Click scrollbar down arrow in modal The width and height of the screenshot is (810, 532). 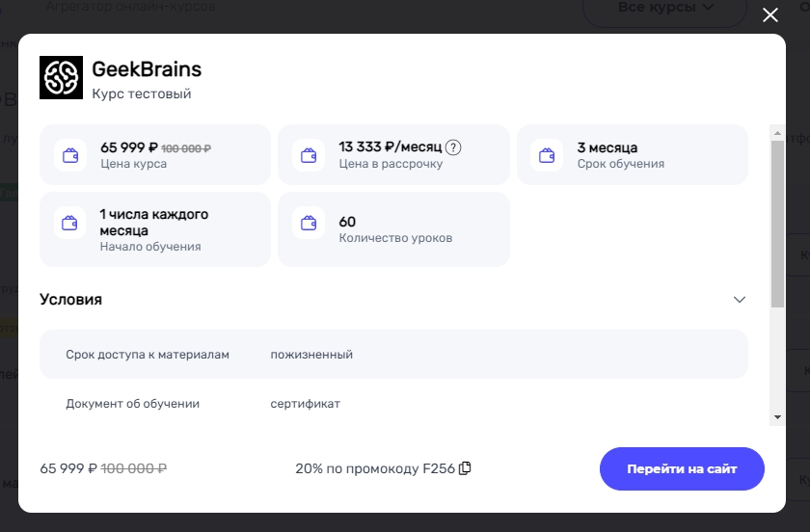[777, 417]
